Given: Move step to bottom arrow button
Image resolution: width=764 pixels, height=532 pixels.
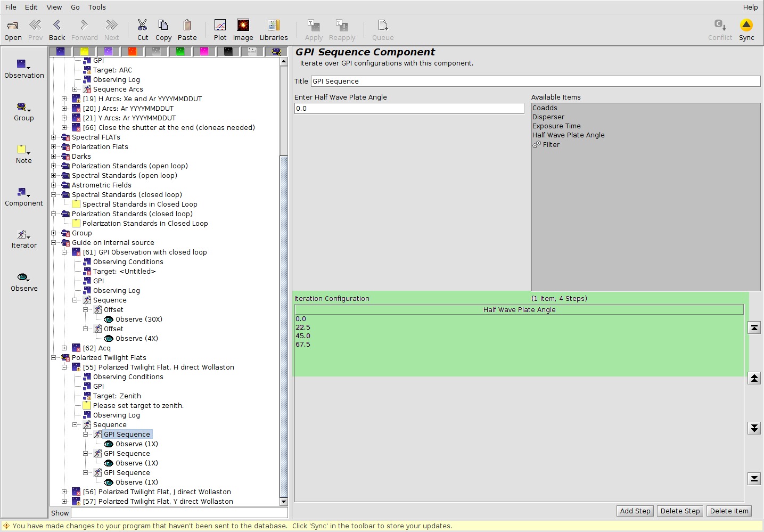Looking at the screenshot, I should point(754,479).
